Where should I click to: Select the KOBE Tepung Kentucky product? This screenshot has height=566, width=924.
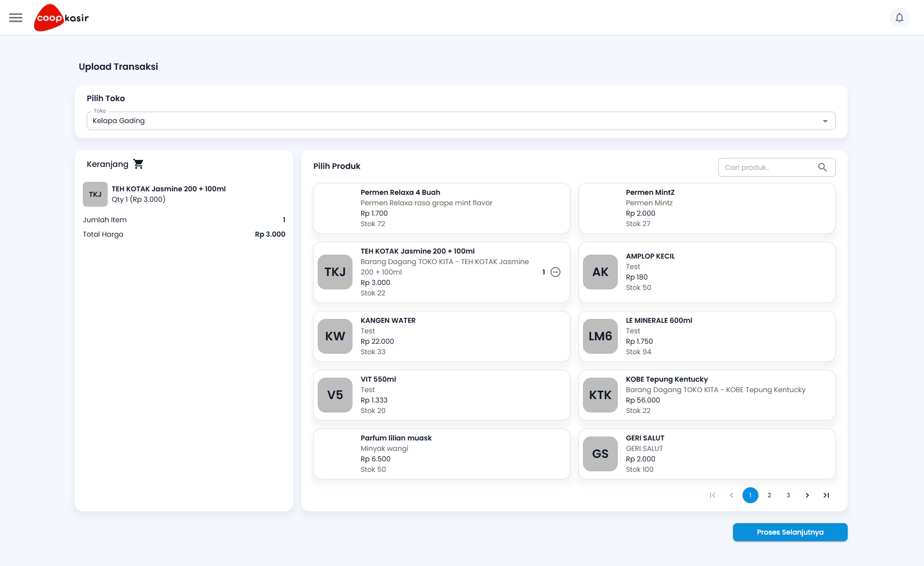(707, 395)
